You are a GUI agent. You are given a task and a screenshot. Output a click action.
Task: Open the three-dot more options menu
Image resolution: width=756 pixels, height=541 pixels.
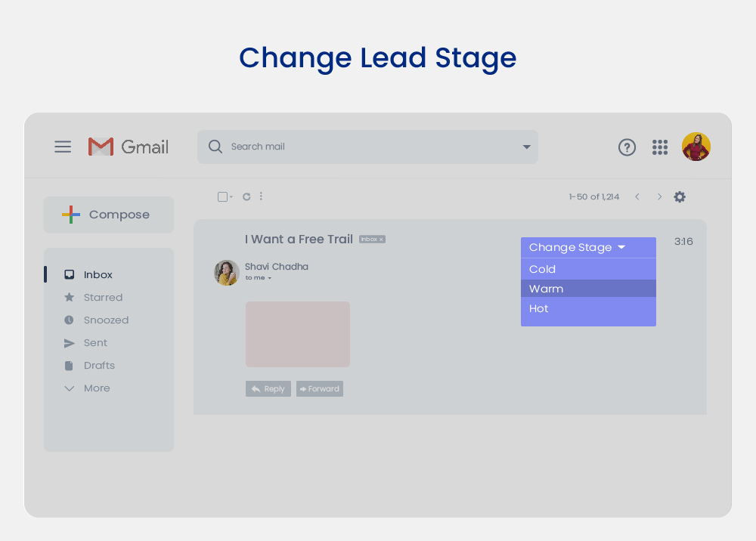point(261,196)
